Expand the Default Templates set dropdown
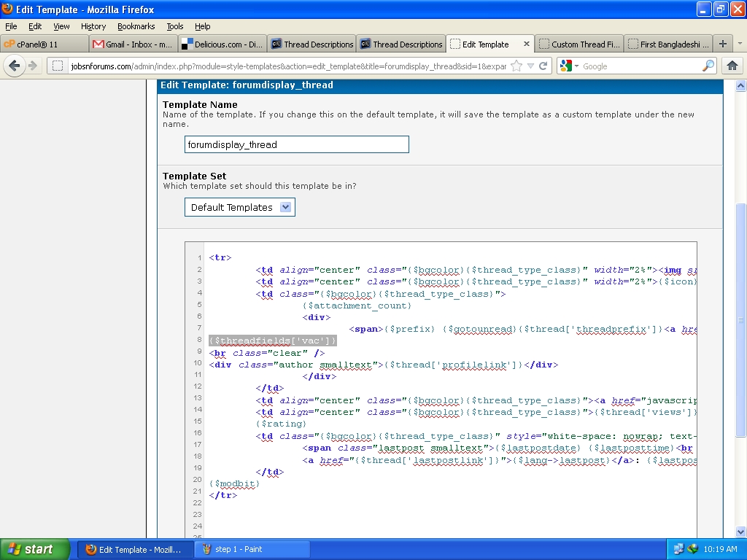 click(x=286, y=207)
